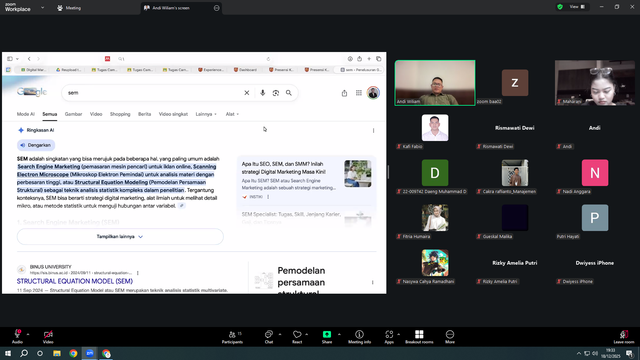This screenshot has height=360, width=640.
Task: Start screen sharing with the Share button
Action: [327, 337]
